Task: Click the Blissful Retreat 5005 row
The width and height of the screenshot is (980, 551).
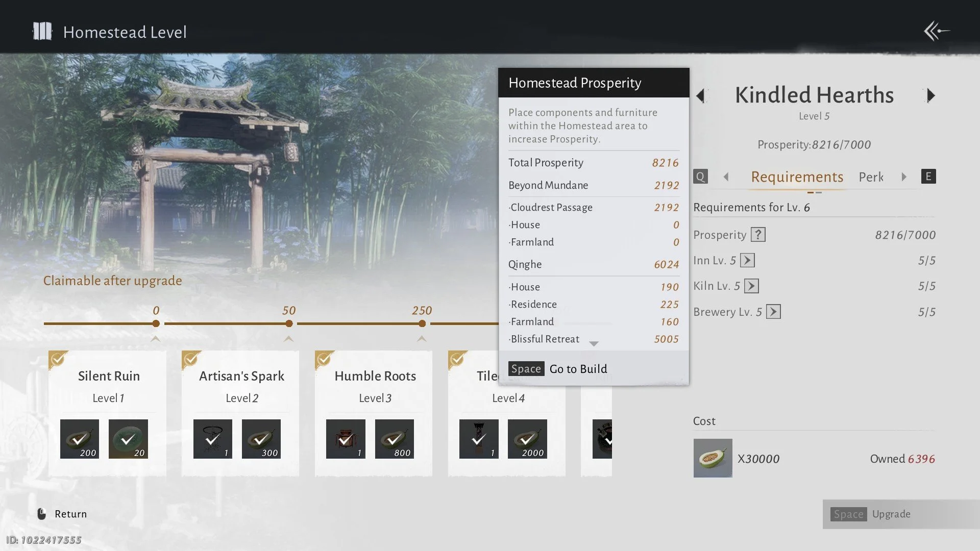Action: pos(594,339)
